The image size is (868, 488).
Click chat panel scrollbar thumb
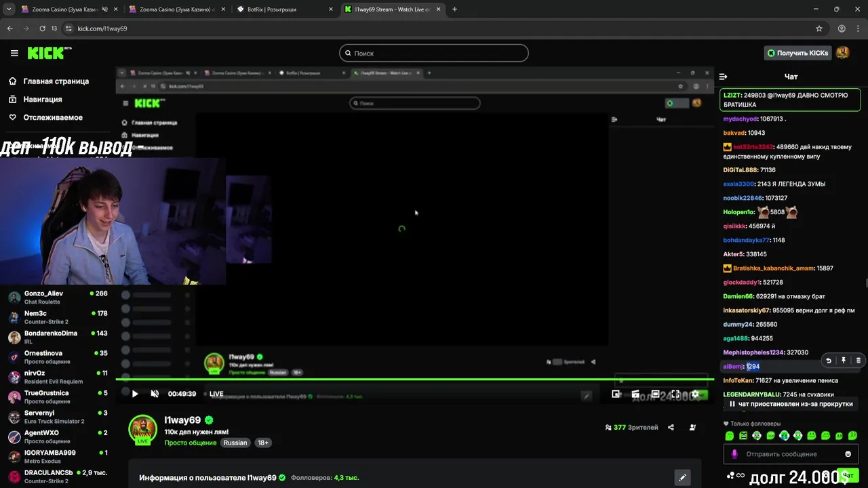click(866, 283)
